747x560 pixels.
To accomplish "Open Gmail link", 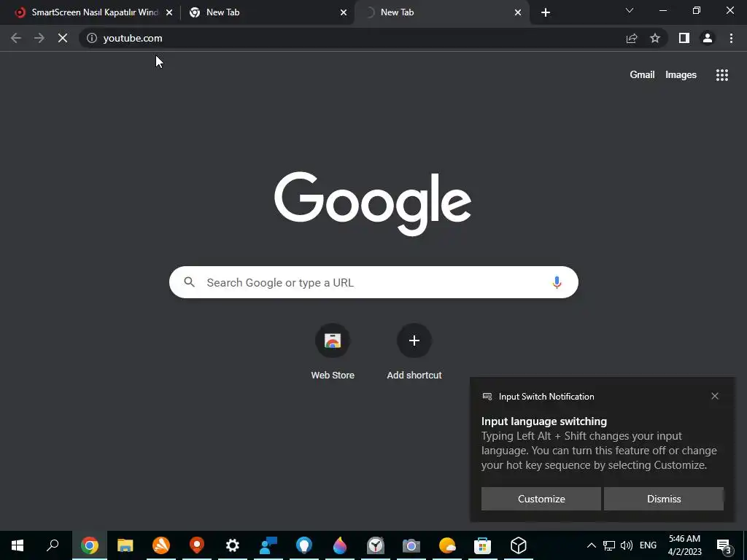I will [642, 75].
